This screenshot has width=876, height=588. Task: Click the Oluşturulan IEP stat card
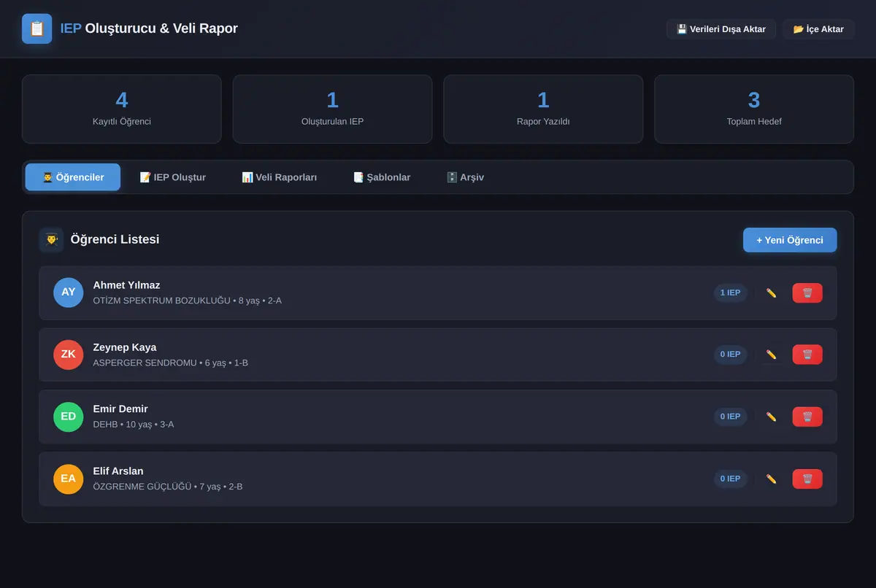[333, 109]
